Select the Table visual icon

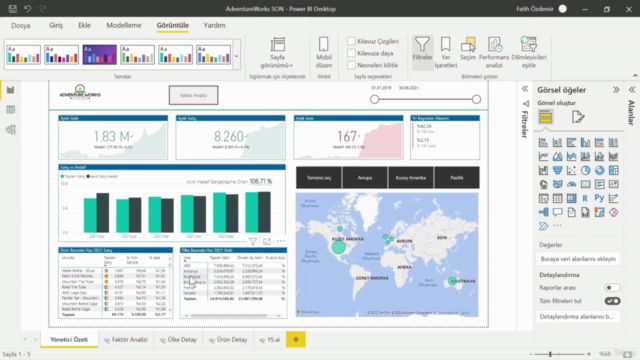pyautogui.click(x=558, y=198)
